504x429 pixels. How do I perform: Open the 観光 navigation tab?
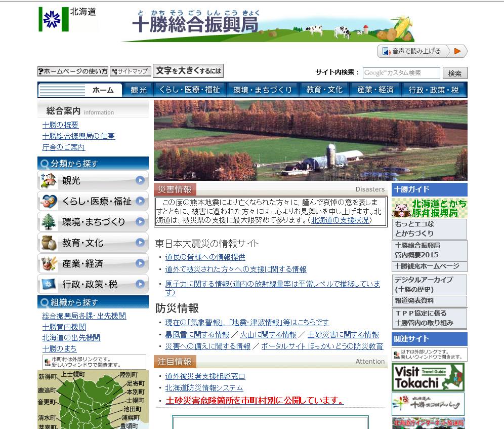click(x=139, y=90)
